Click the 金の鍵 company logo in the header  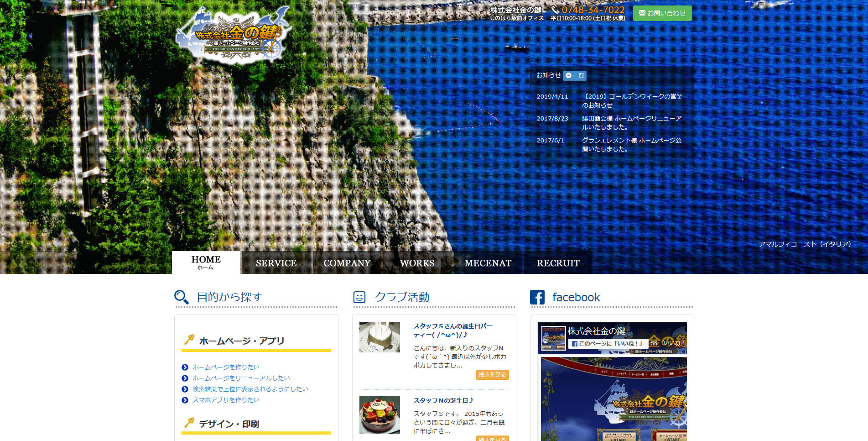pos(233,35)
